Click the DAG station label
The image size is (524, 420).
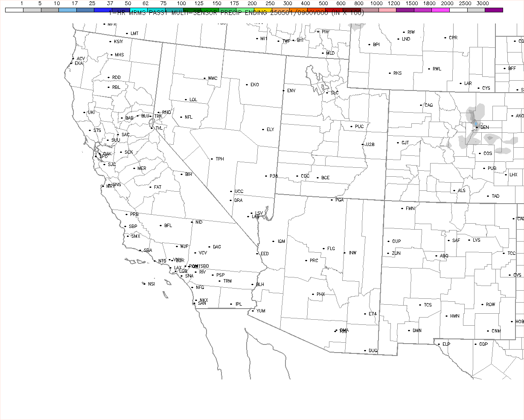click(x=217, y=247)
